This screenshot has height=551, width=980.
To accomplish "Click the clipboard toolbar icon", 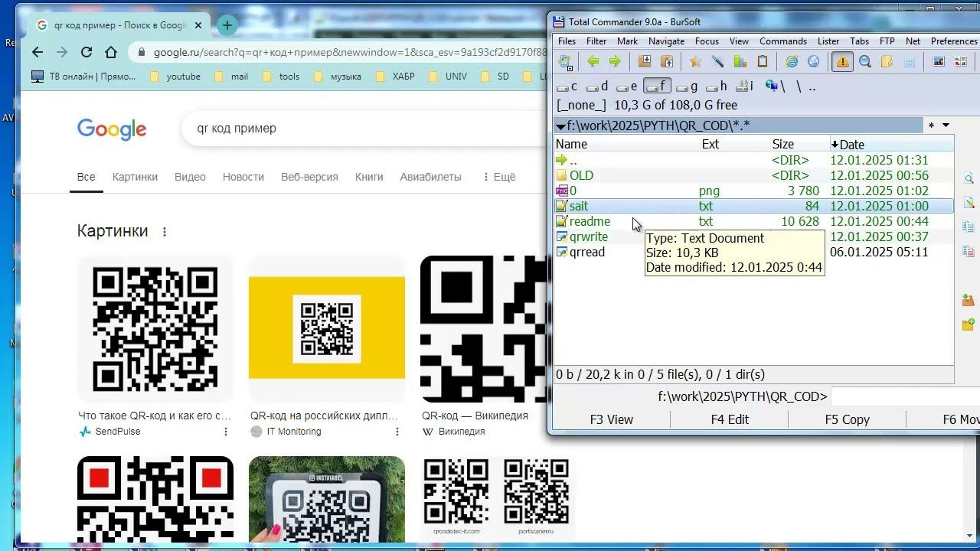I will coord(763,62).
